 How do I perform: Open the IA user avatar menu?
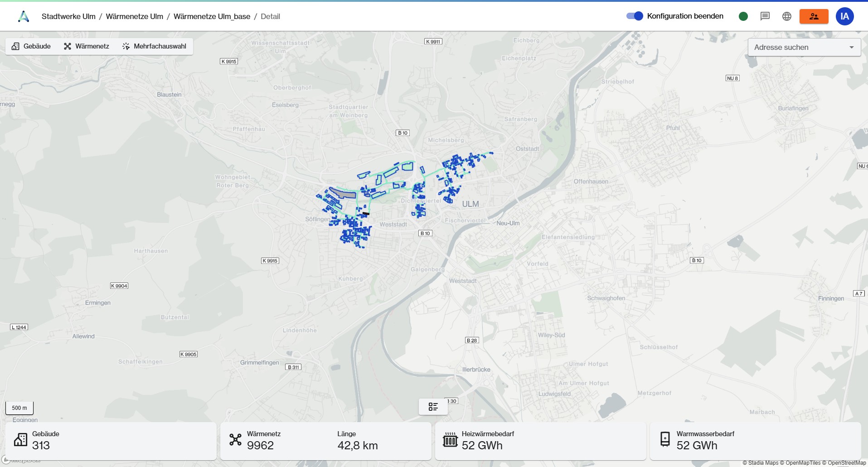click(844, 16)
